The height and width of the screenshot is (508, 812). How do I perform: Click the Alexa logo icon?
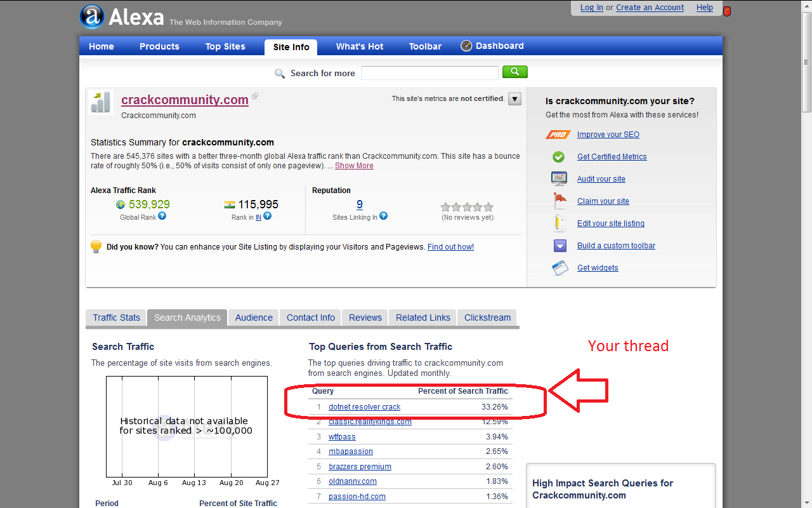(x=92, y=17)
